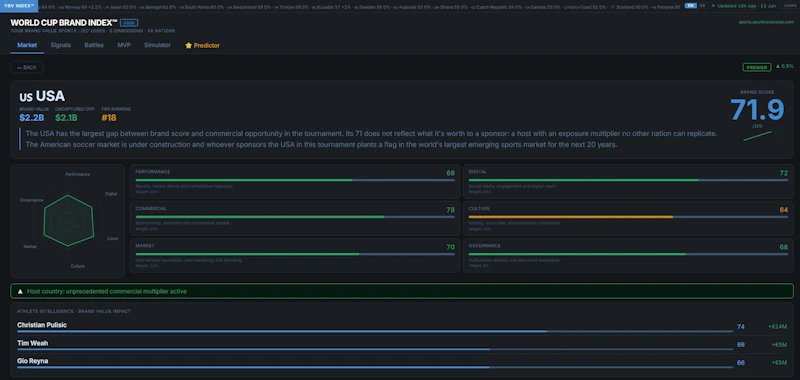The height and width of the screenshot is (380, 800).
Task: Select the $2.1B uncaptured opportunity figure
Action: pos(66,118)
